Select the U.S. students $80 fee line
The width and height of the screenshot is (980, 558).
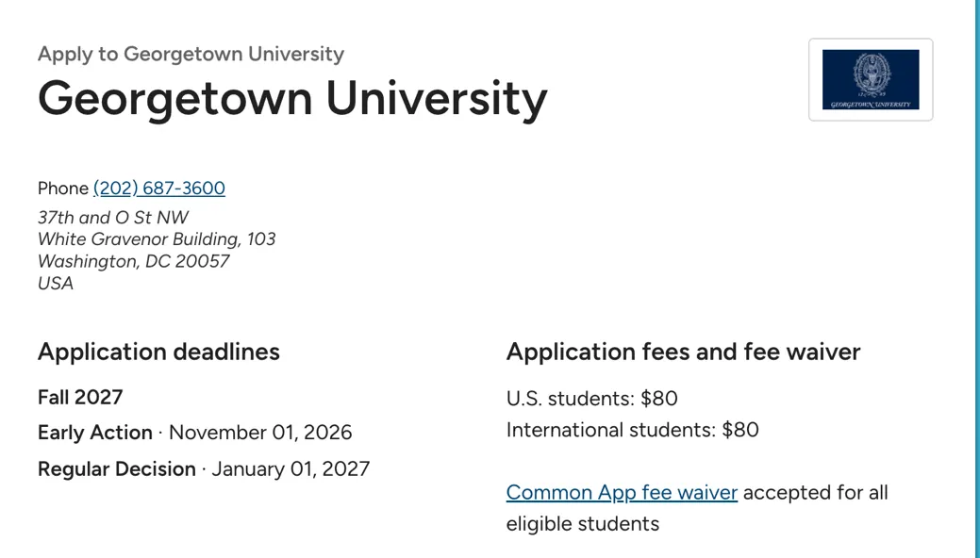coord(592,398)
